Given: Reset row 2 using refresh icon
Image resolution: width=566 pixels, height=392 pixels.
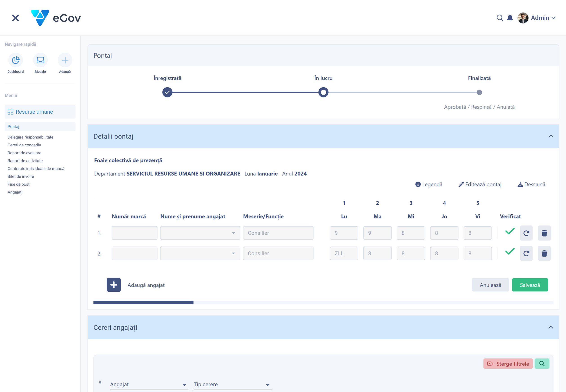Looking at the screenshot, I should (526, 253).
